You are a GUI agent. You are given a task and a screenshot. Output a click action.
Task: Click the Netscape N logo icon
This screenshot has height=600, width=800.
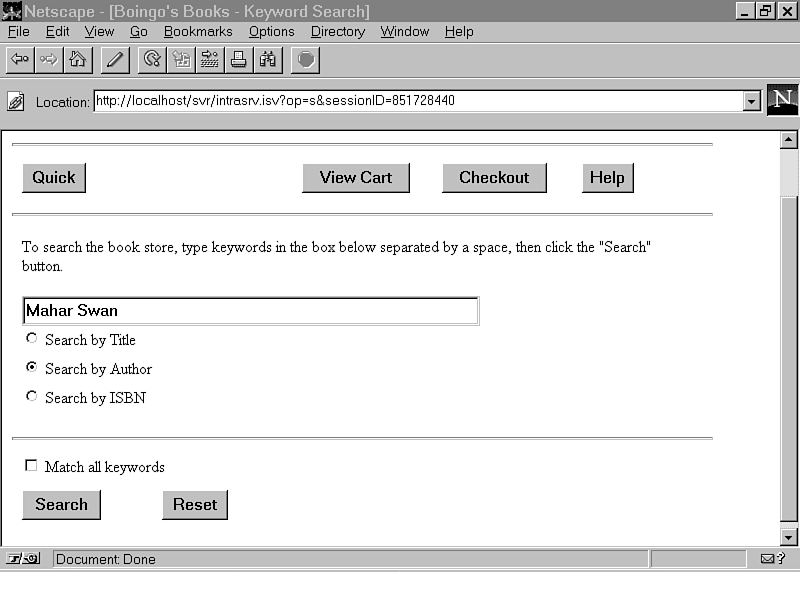783,99
